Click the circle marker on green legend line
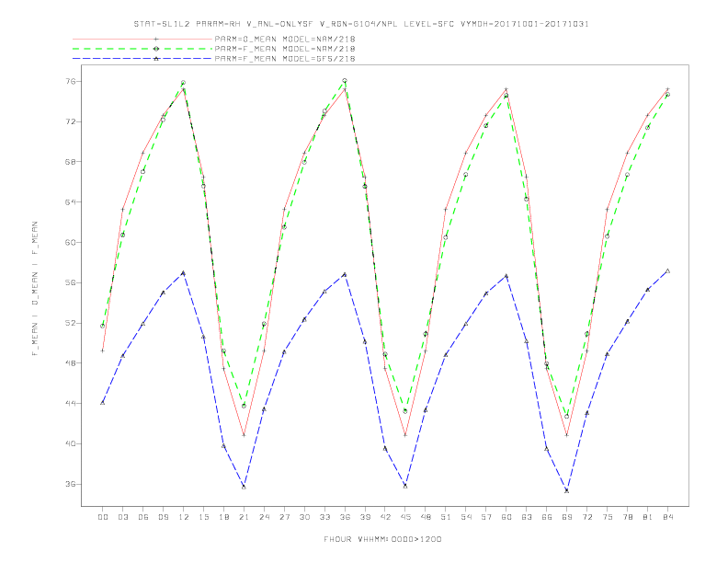The width and height of the screenshot is (728, 563). point(156,49)
